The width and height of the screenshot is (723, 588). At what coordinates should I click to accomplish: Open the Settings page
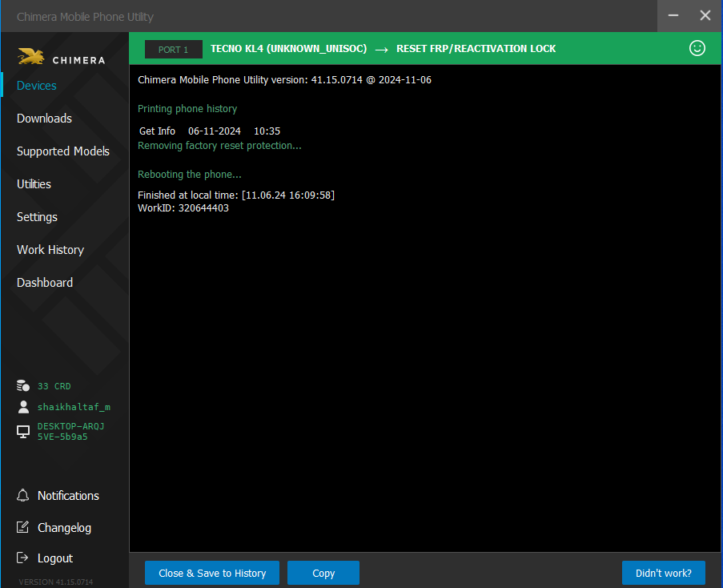tap(37, 217)
